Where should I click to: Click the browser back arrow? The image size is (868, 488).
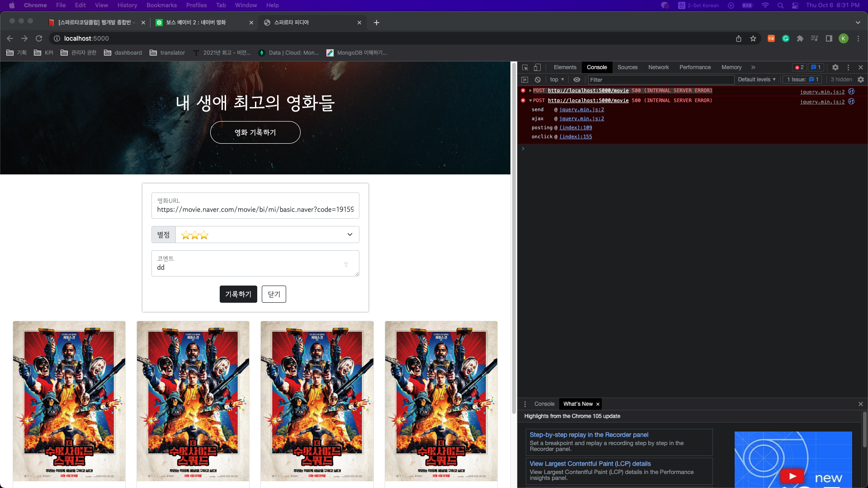tap(10, 38)
